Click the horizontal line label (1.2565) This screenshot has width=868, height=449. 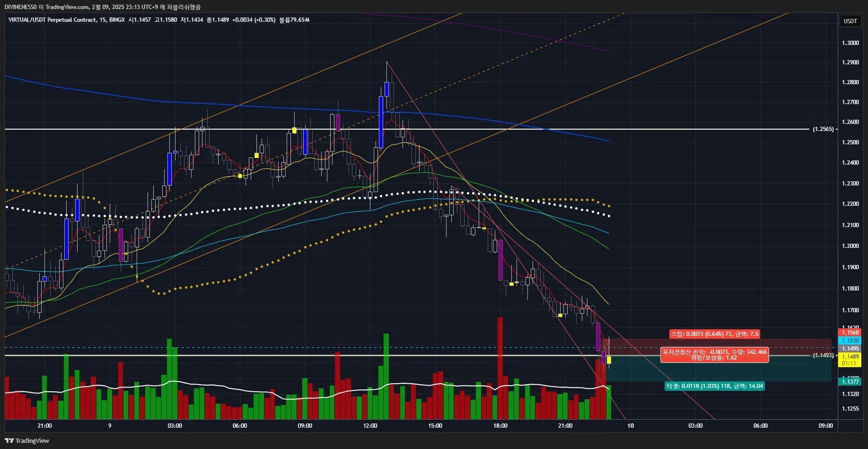point(823,129)
